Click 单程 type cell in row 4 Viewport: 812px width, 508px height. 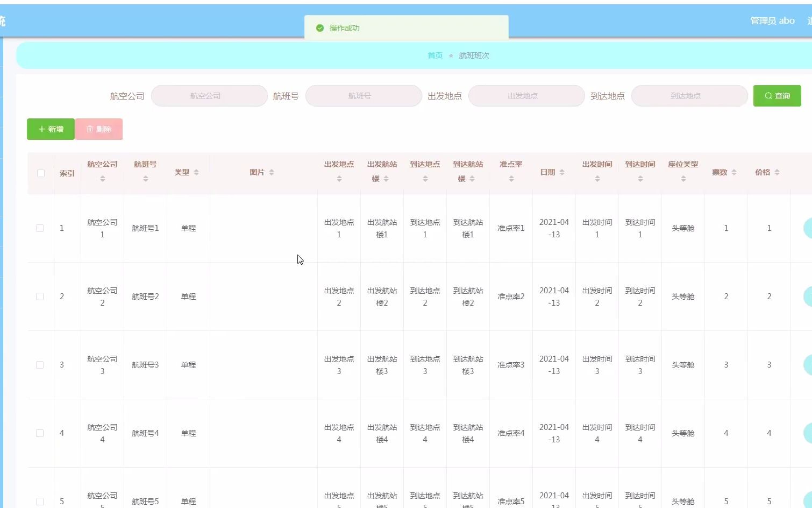(x=188, y=433)
